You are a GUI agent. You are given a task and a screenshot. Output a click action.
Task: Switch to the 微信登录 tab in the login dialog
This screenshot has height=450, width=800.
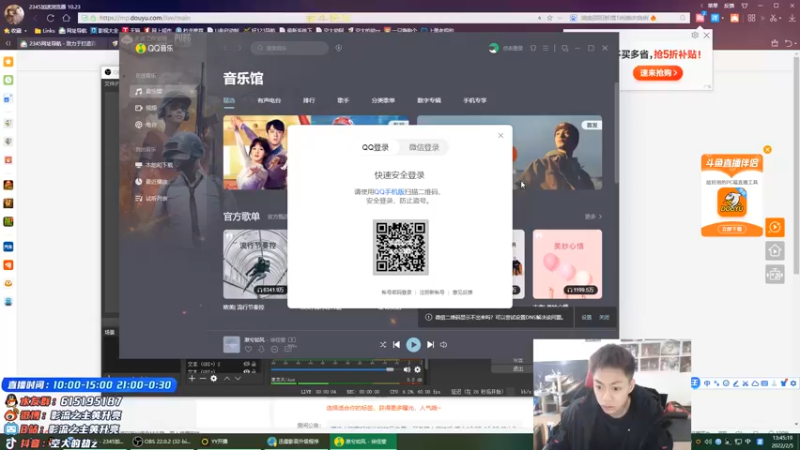[x=423, y=147]
